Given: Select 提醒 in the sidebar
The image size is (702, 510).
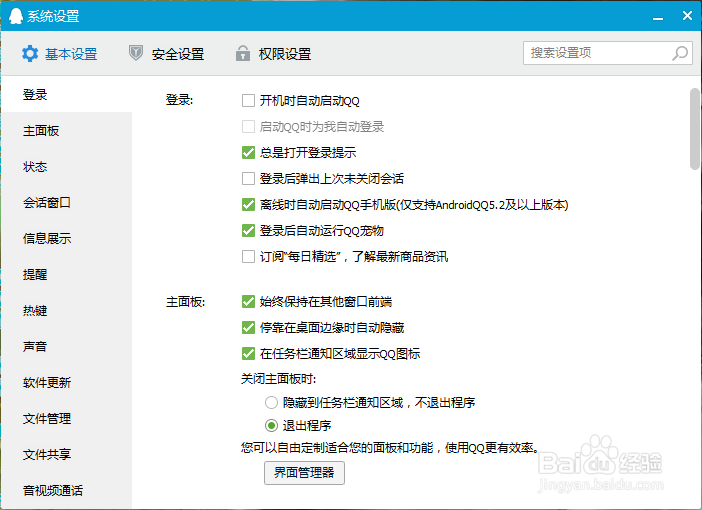Looking at the screenshot, I should (x=66, y=274).
